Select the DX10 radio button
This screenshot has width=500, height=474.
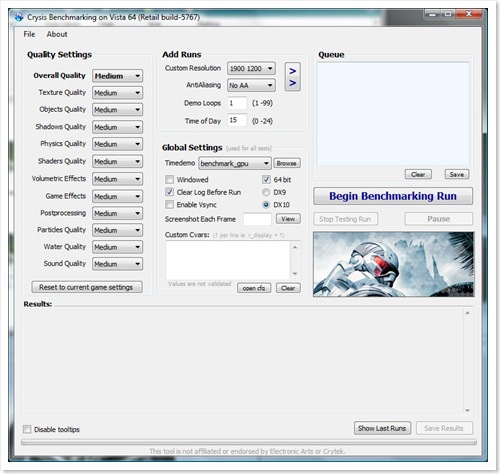(266, 205)
